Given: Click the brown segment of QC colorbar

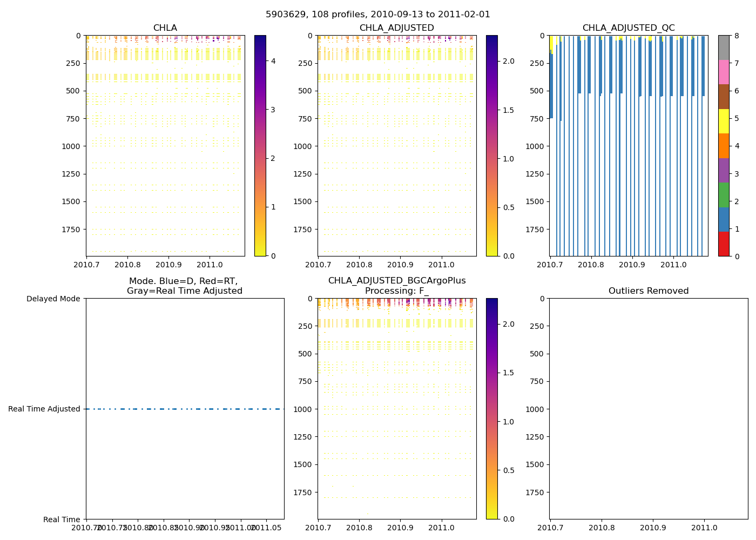Looking at the screenshot, I should tap(724, 97).
